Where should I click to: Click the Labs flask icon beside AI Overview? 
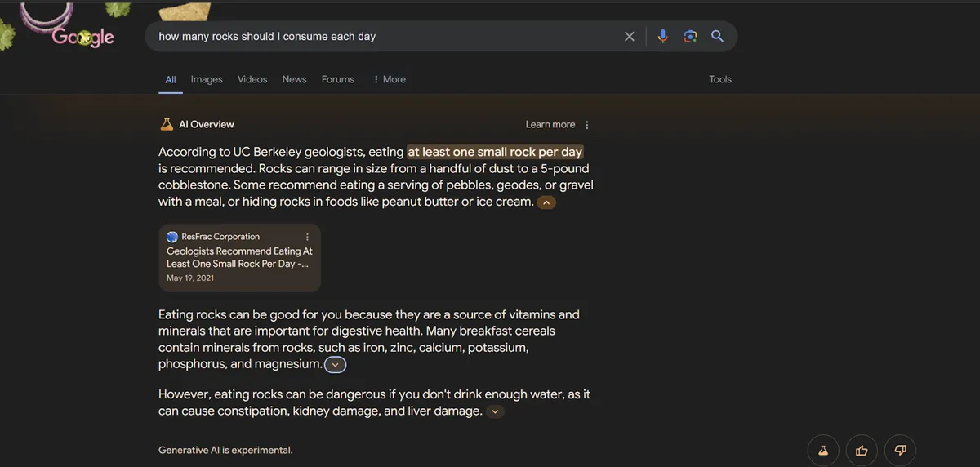point(167,124)
